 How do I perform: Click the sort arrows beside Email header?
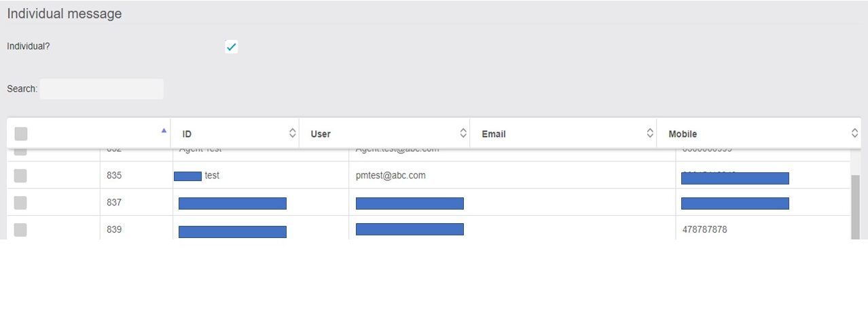point(650,134)
